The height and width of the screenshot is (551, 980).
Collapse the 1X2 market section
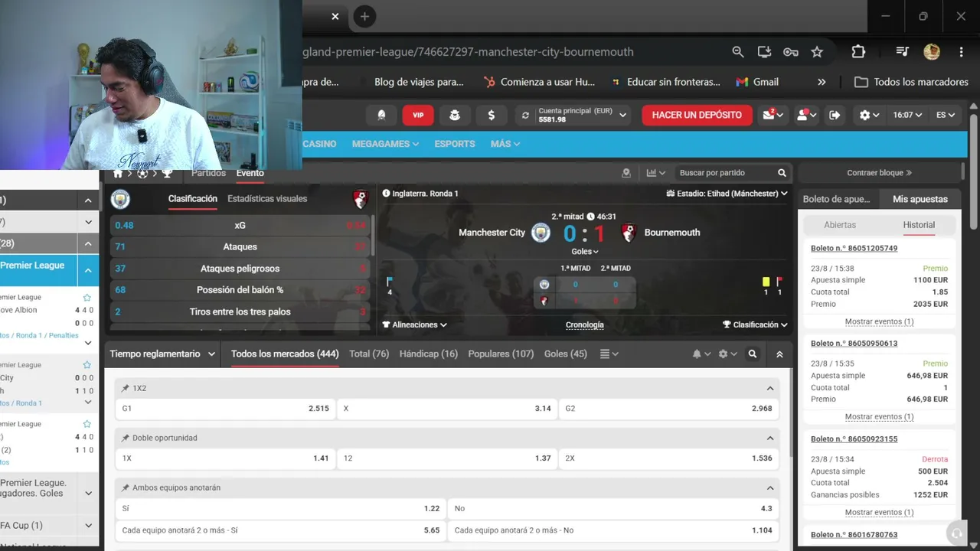coord(770,389)
